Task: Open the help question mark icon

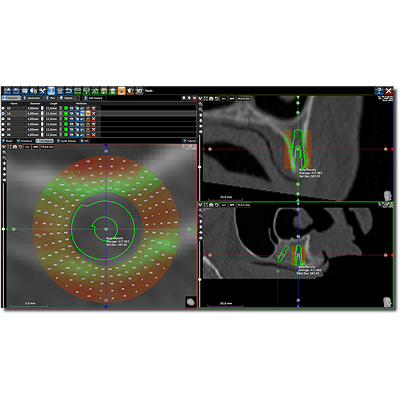Action: pos(379,91)
